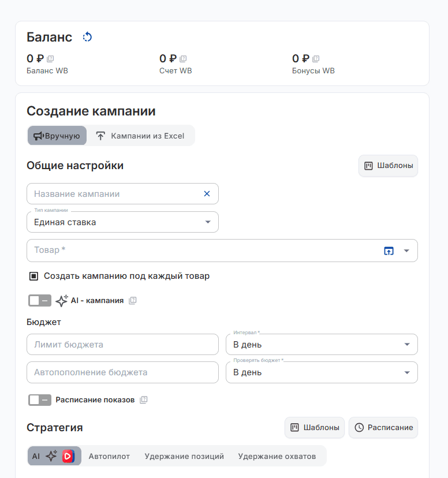The width and height of the screenshot is (448, 478).
Task: Enable the Расписание показов switch
Action: (40, 399)
